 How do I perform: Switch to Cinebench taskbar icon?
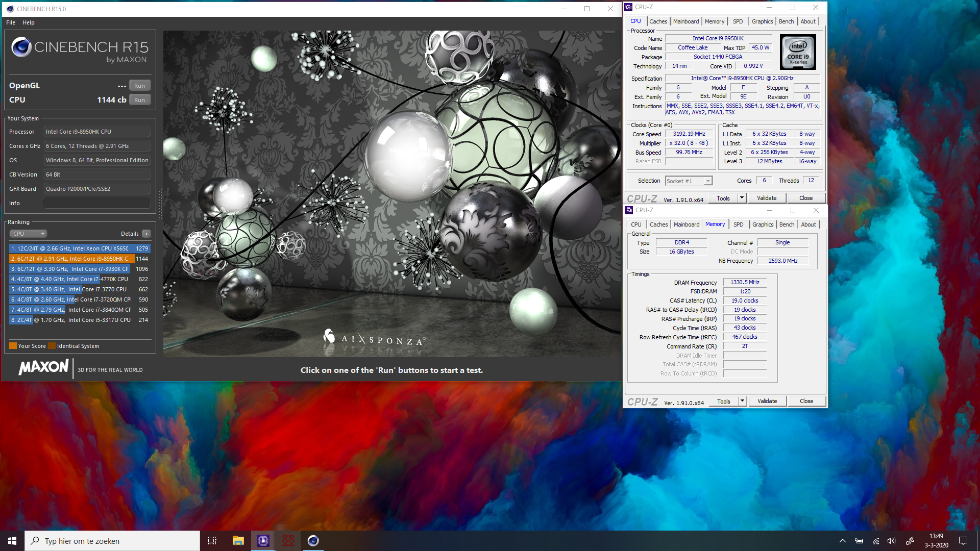pos(313,541)
